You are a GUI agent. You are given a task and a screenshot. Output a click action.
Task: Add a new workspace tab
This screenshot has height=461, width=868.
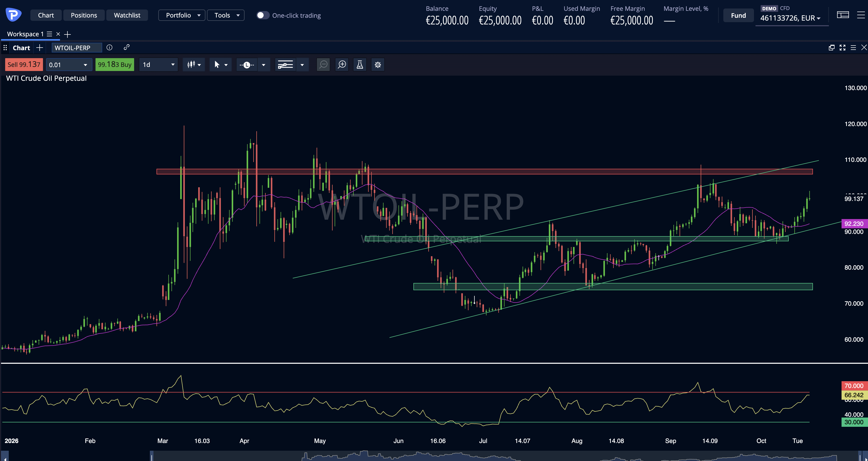coord(67,34)
